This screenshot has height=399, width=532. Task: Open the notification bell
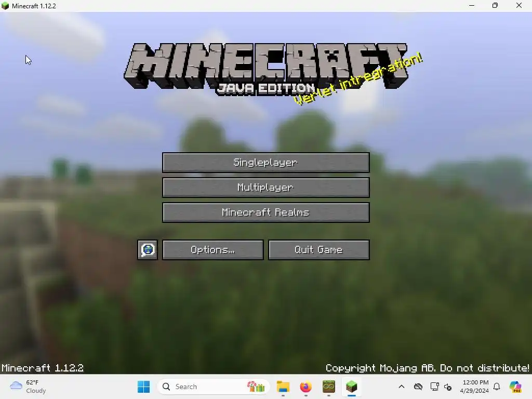(497, 387)
